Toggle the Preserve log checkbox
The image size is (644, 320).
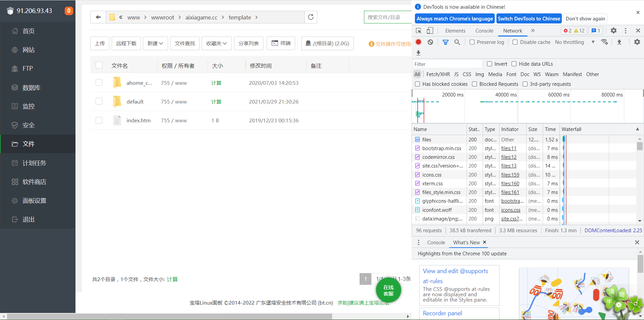click(x=472, y=42)
